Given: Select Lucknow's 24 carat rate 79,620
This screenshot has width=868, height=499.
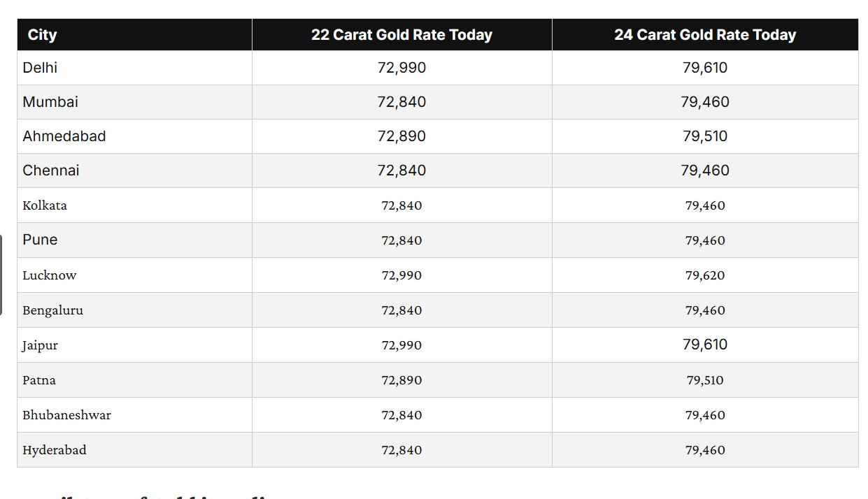Looking at the screenshot, I should pyautogui.click(x=705, y=275).
